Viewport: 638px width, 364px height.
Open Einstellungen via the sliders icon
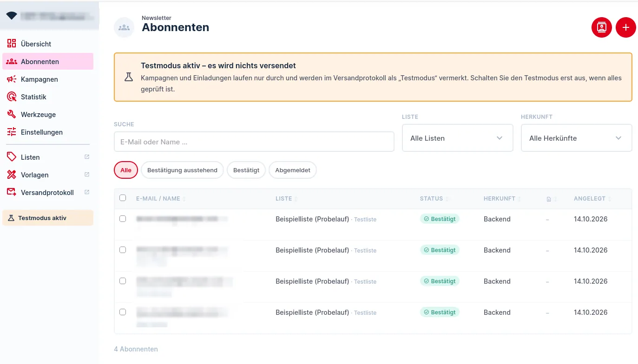point(12,132)
